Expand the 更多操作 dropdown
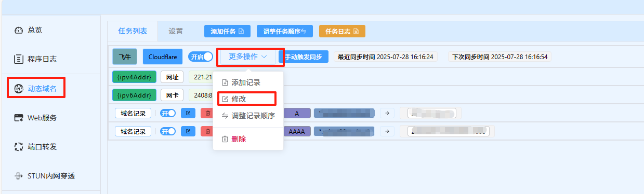The image size is (644, 194). [248, 57]
